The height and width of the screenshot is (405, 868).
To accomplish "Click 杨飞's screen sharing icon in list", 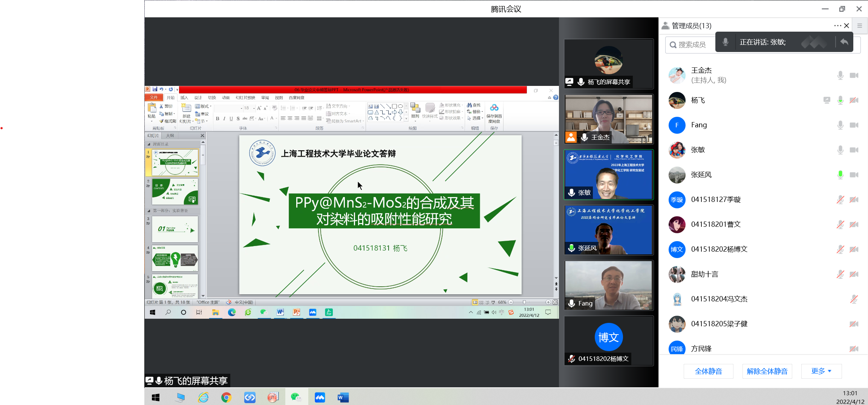I will (x=827, y=100).
